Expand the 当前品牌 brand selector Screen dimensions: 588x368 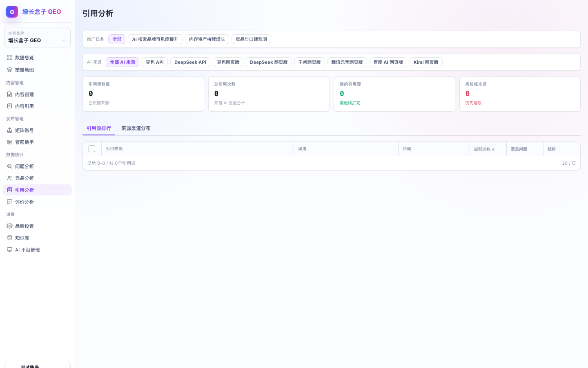click(x=37, y=37)
